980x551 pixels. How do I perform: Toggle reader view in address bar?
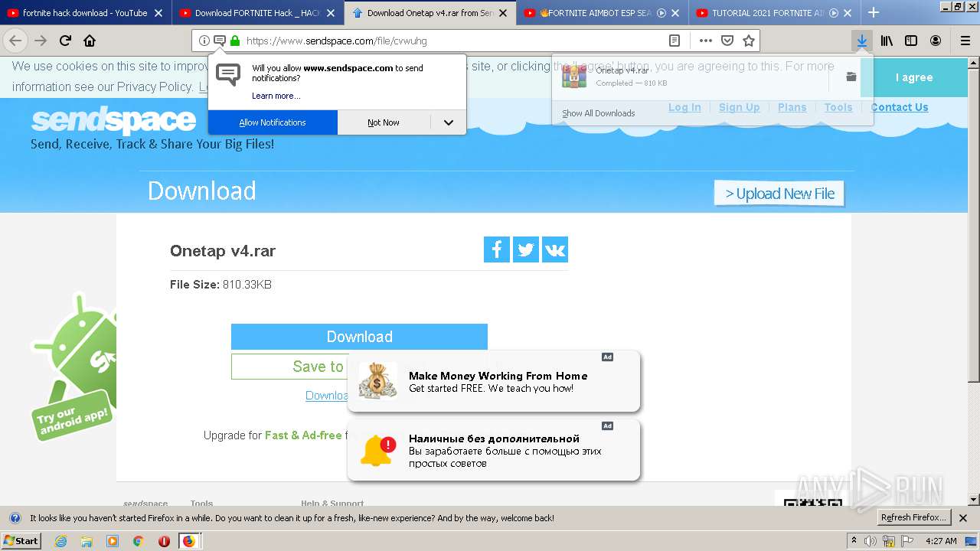pos(674,41)
